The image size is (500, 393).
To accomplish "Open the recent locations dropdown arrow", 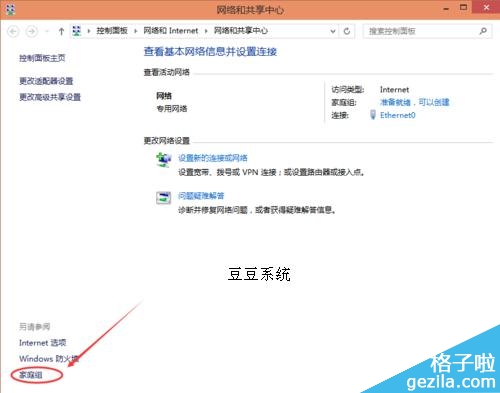I will click(47, 31).
